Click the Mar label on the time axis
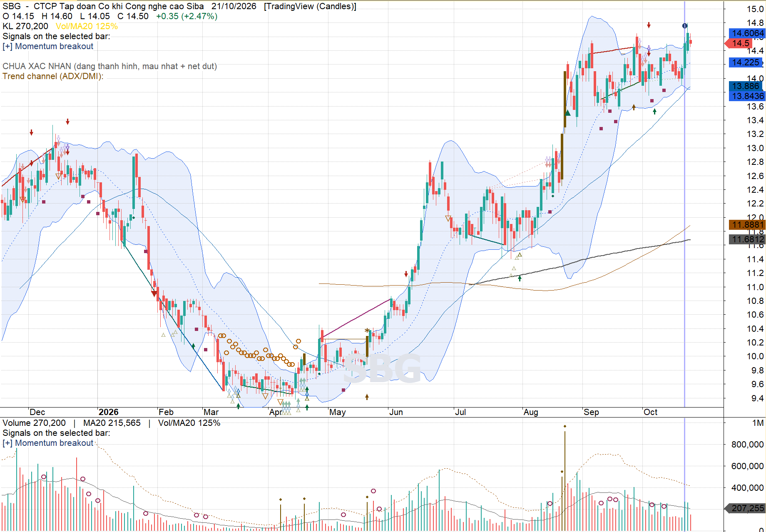766x532 pixels. 211,412
